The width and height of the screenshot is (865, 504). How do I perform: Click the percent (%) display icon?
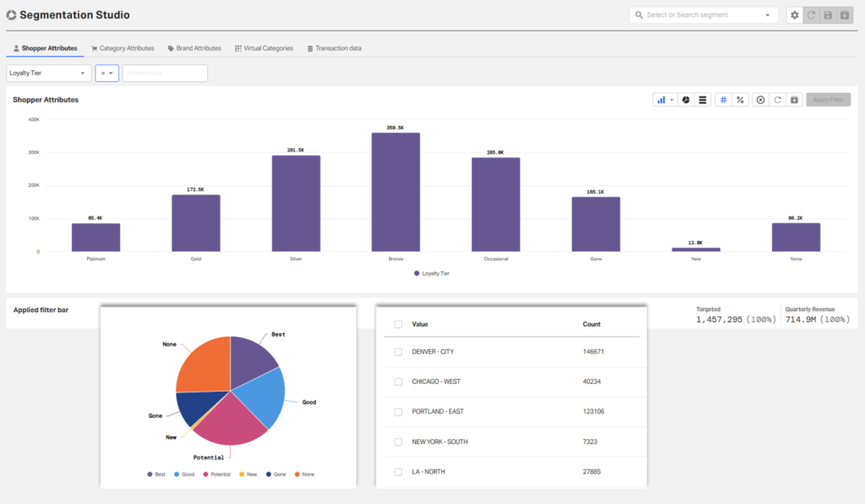click(x=740, y=99)
